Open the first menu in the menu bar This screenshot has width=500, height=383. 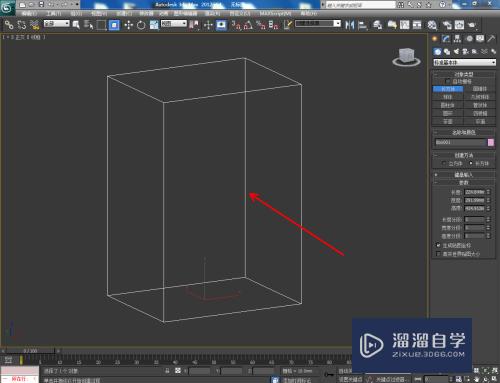click(x=29, y=14)
